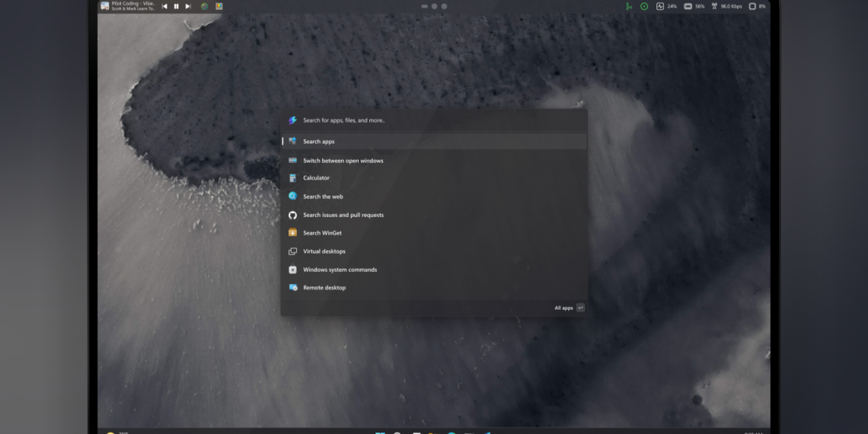Click the Remote desktop icon
This screenshot has height=434, width=868.
click(x=293, y=287)
